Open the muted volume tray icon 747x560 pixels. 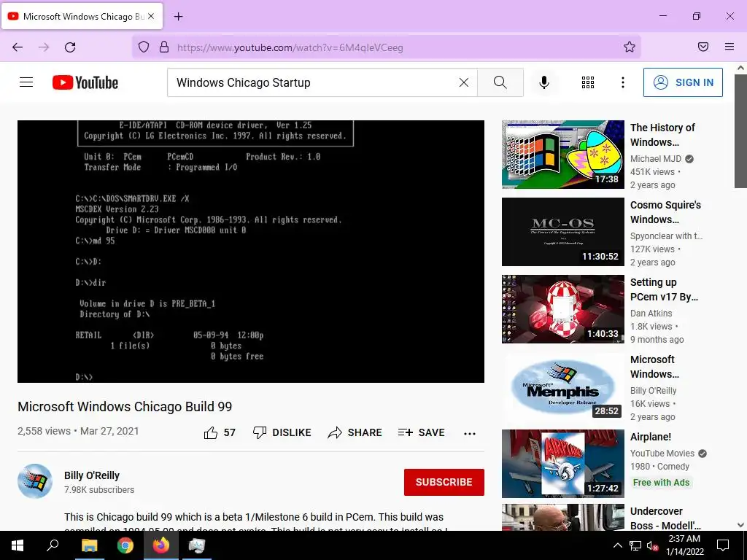point(652,545)
